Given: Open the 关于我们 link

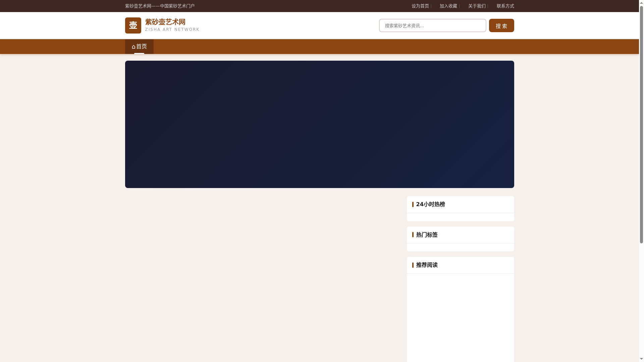Looking at the screenshot, I should coord(477,6).
